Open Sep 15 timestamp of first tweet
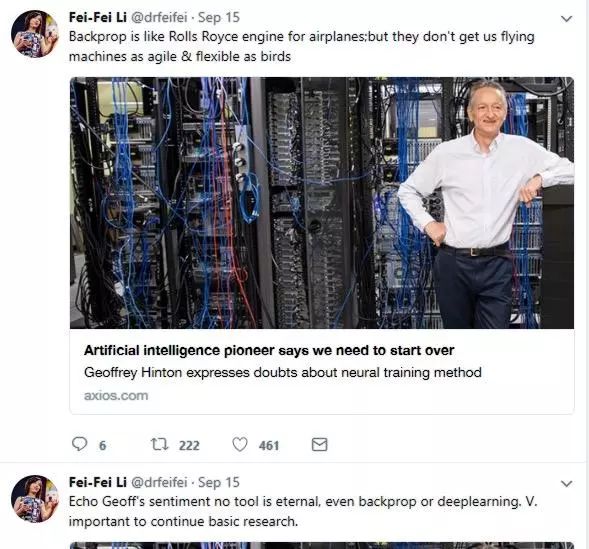 coord(219,18)
